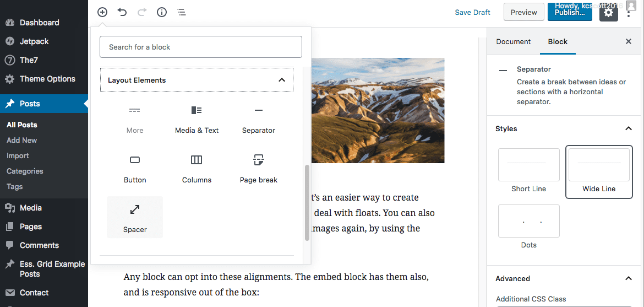Select the Dots separator style
Viewport: 644px width, 307px height.
(x=528, y=222)
